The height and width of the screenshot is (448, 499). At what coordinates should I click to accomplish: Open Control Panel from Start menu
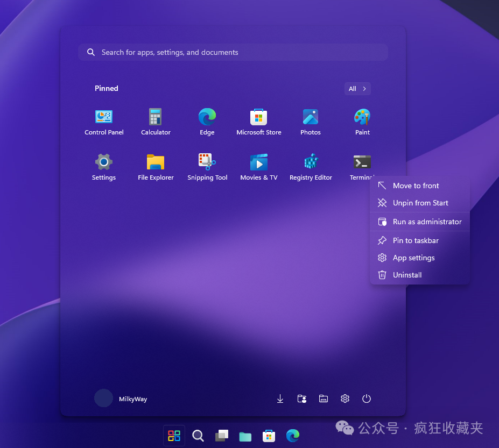click(x=104, y=121)
